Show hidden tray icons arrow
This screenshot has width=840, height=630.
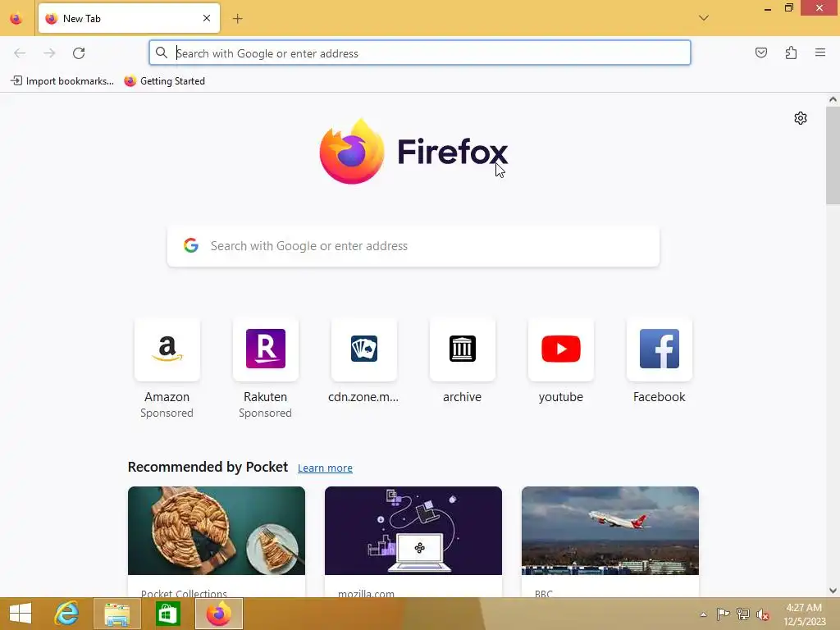(703, 615)
